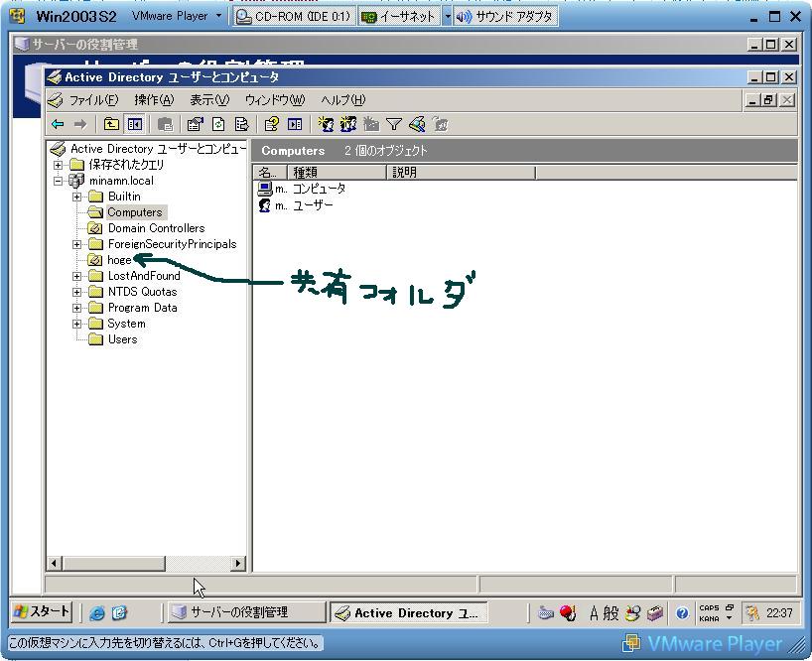This screenshot has width=812, height=661.
Task: Open VMware Player dropdown menu
Action: point(177,16)
